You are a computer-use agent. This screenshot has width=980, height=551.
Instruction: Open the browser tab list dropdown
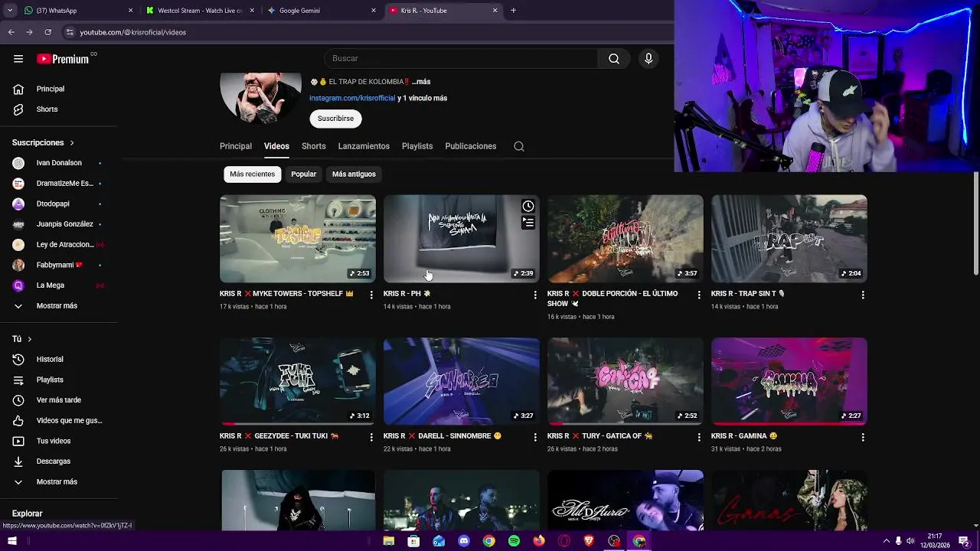click(x=10, y=11)
